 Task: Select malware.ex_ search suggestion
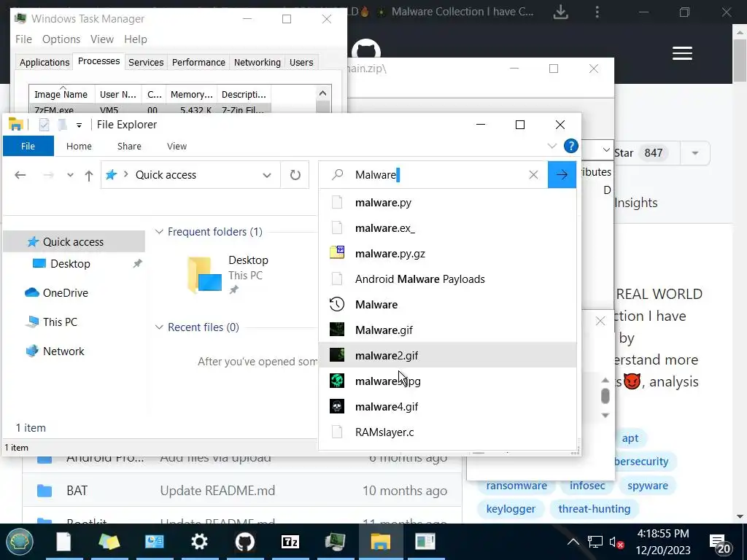pos(447,228)
